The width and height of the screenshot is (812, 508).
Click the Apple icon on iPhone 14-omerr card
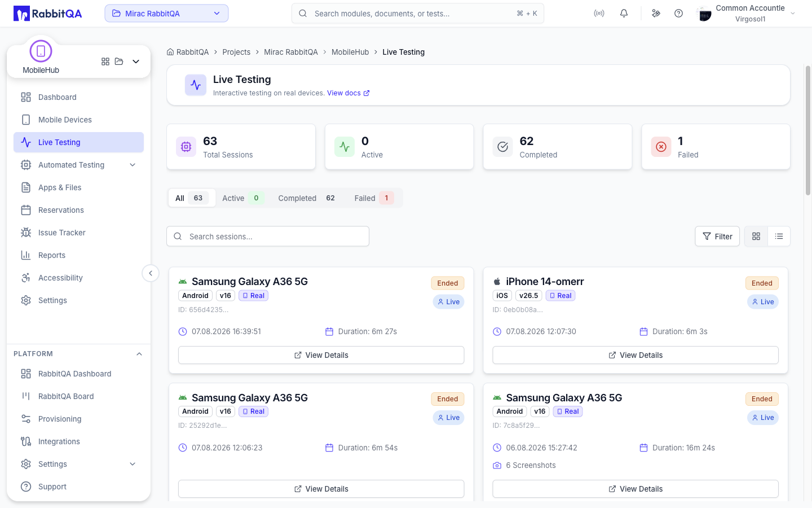[497, 282]
